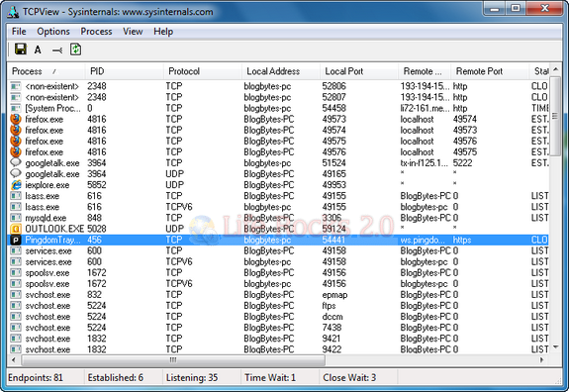This screenshot has width=569, height=392.
Task: Sort by the PID column header
Action: coord(124,71)
